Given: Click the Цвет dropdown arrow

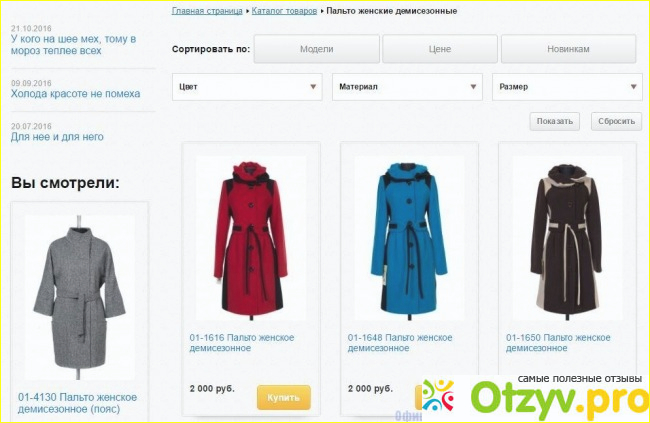Looking at the screenshot, I should [313, 87].
